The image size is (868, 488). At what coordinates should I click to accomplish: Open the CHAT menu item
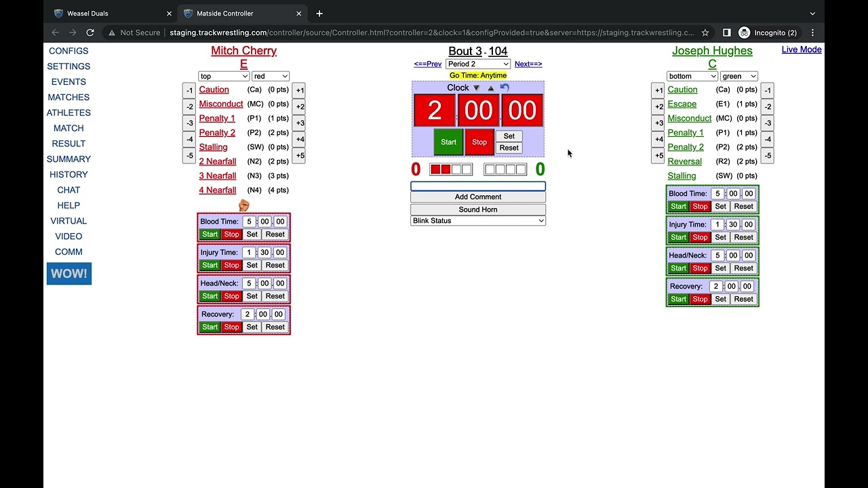tap(68, 190)
